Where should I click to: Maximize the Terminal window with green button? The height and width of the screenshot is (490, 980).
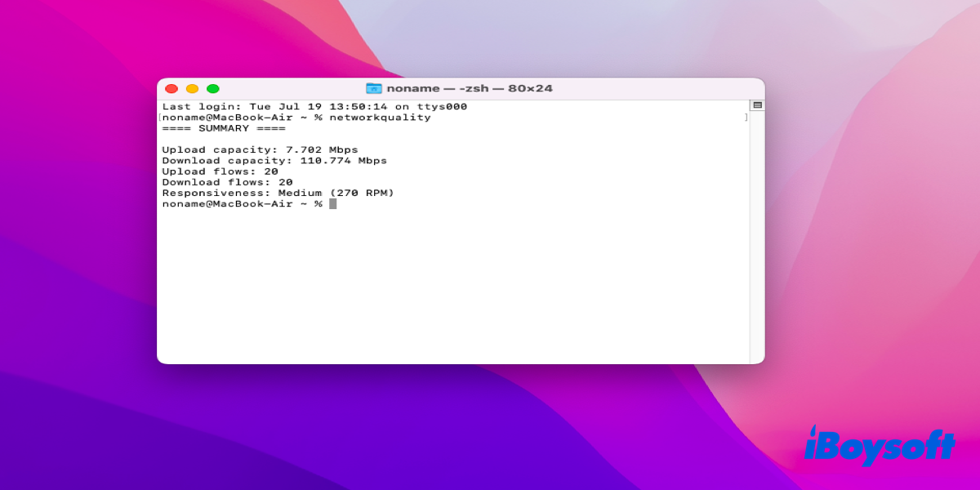[213, 89]
